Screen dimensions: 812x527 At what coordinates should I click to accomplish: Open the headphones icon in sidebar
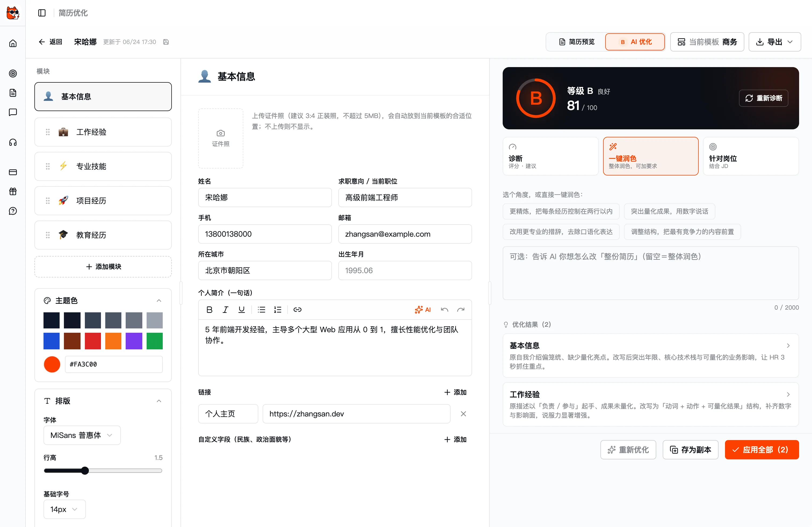[13, 142]
